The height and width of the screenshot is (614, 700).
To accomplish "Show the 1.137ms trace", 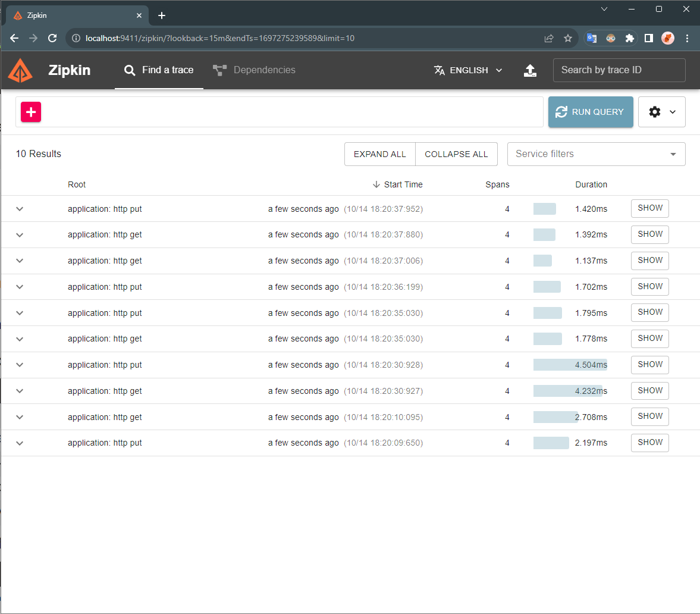I will [649, 261].
